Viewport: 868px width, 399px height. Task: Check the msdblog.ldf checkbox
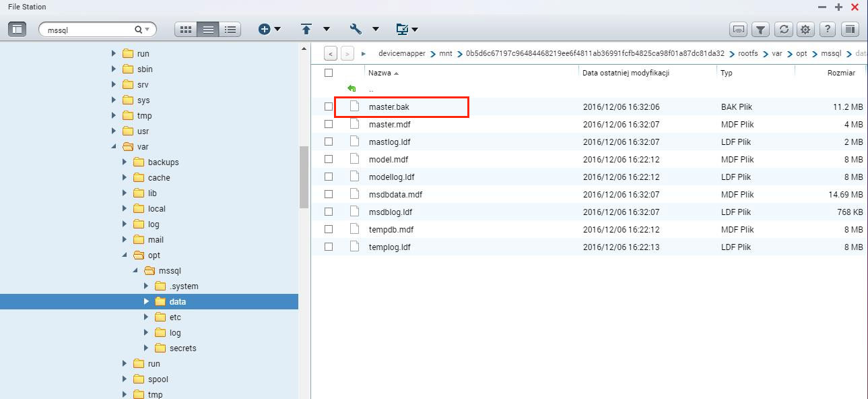pos(329,212)
